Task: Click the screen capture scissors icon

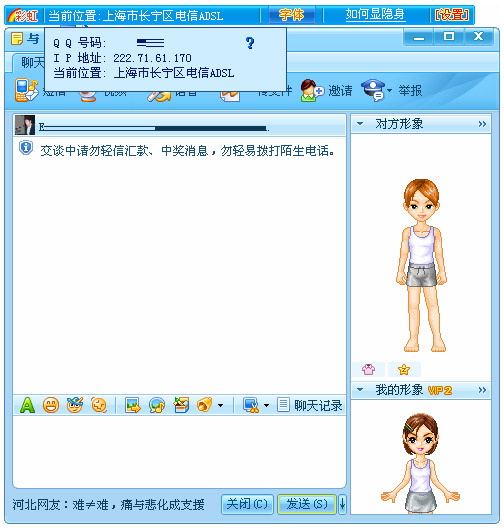Action: [x=251, y=405]
